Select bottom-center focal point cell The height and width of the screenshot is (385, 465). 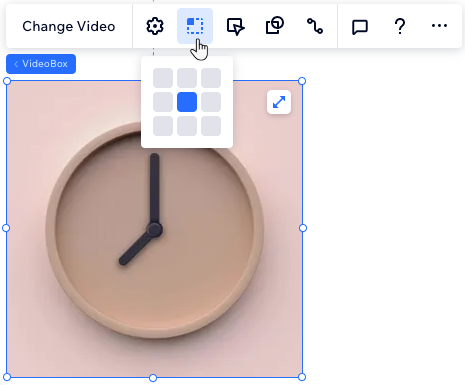[x=187, y=126]
